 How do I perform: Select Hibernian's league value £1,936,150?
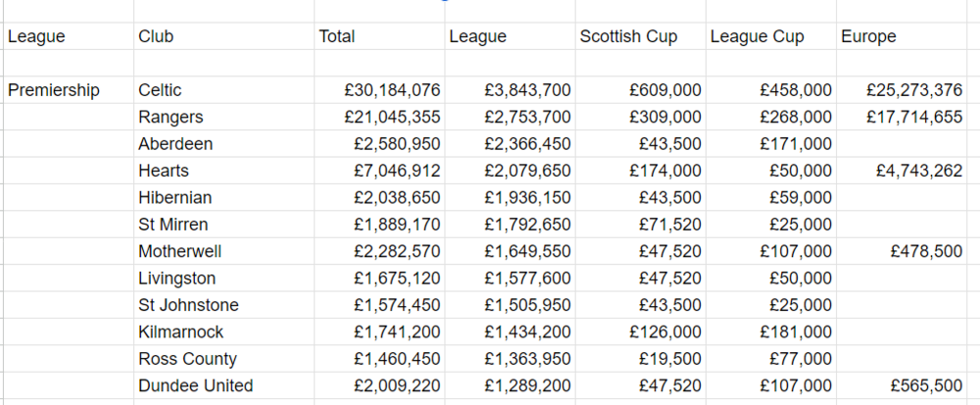pos(527,197)
